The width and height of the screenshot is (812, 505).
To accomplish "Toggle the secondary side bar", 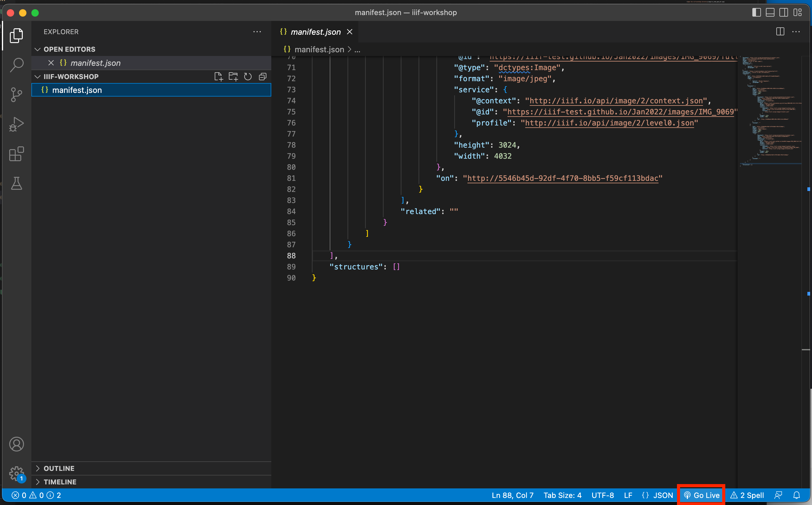I will (x=784, y=13).
